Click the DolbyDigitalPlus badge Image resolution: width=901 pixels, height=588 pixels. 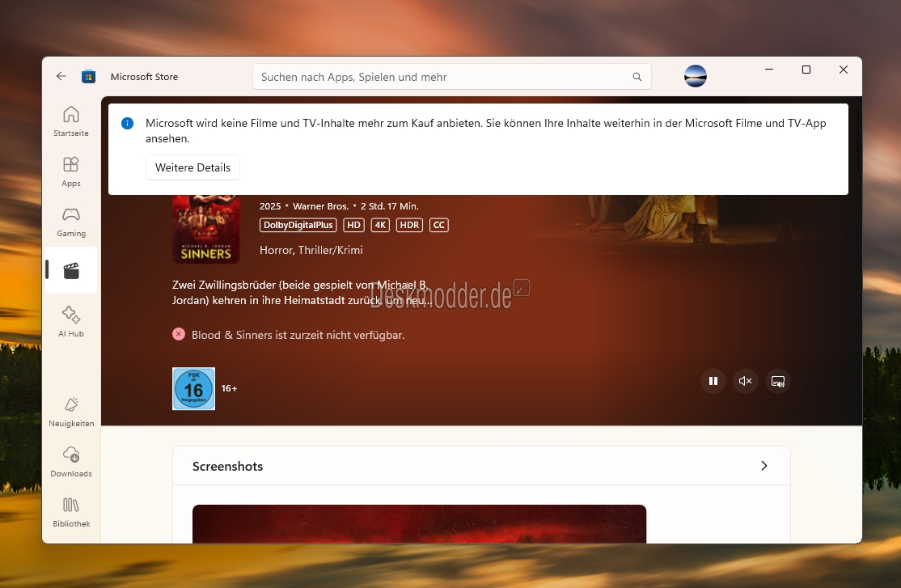298,226
